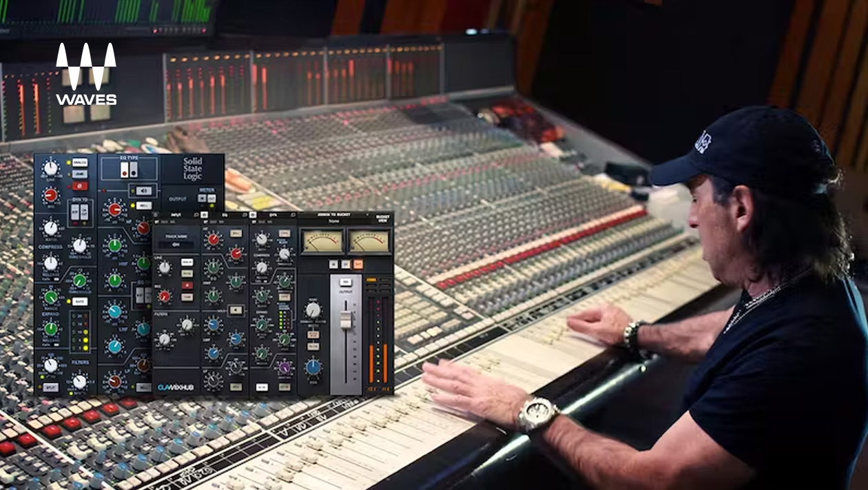Toggle IN button above Output fader
This screenshot has width=868, height=490.
click(x=346, y=282)
